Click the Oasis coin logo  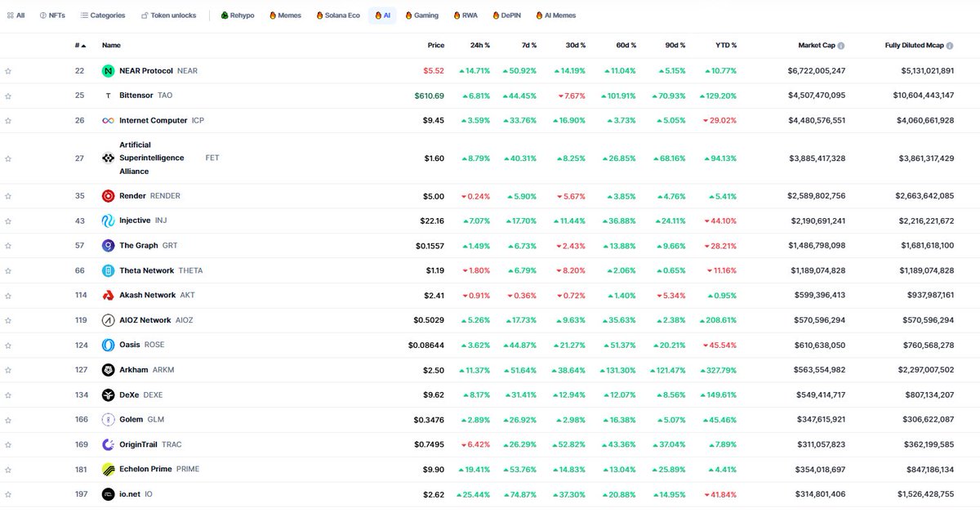pos(108,346)
